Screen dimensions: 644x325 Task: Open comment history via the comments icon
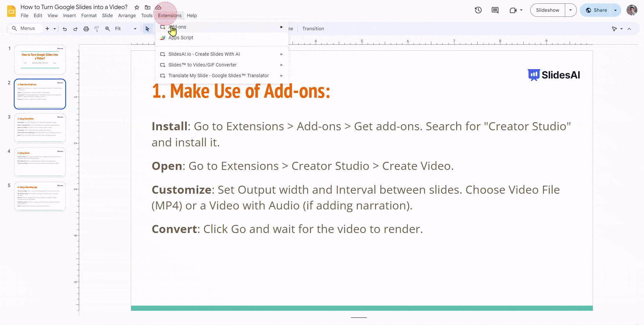click(x=495, y=10)
